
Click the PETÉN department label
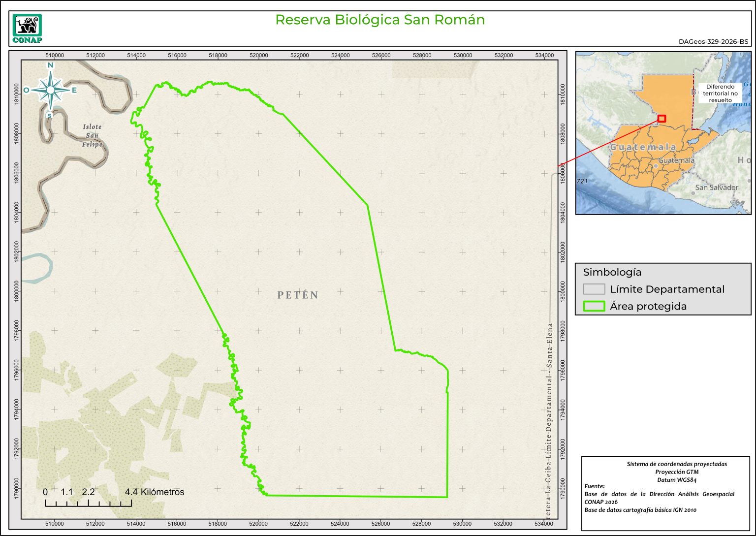[298, 295]
